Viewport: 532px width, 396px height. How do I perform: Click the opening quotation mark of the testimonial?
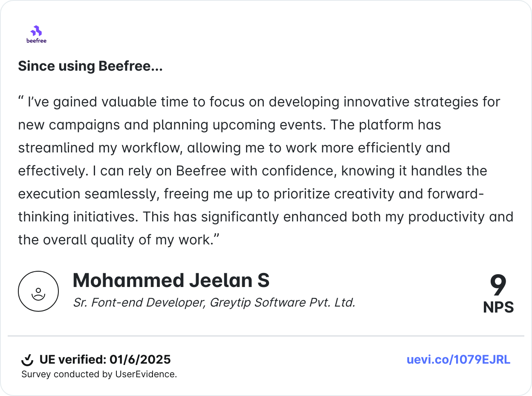coord(21,101)
